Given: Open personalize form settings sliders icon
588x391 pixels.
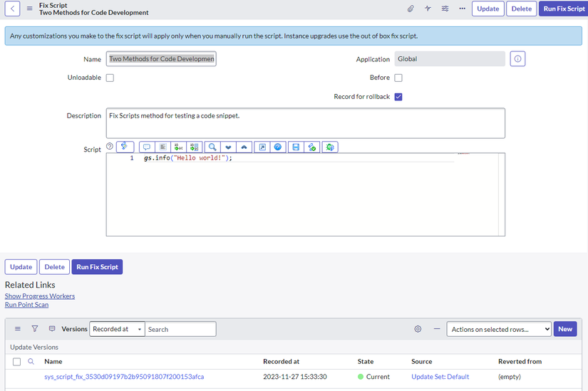Looking at the screenshot, I should (x=445, y=9).
